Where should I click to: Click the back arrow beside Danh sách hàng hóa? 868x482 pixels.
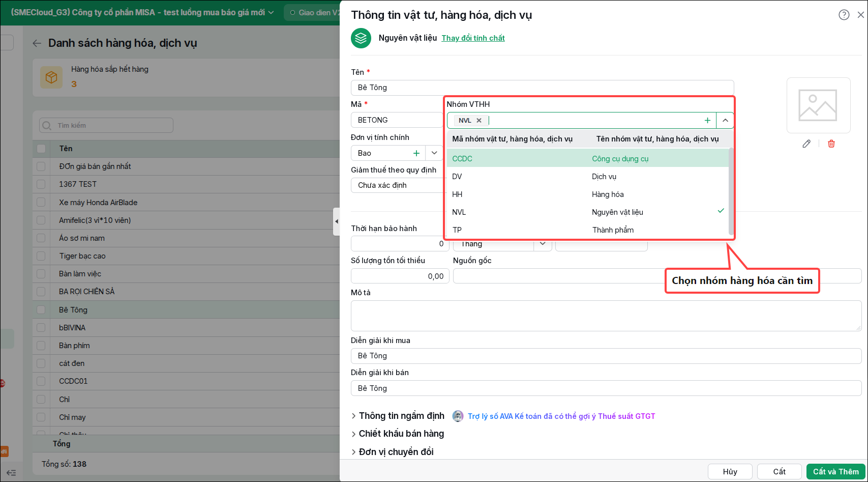(37, 43)
